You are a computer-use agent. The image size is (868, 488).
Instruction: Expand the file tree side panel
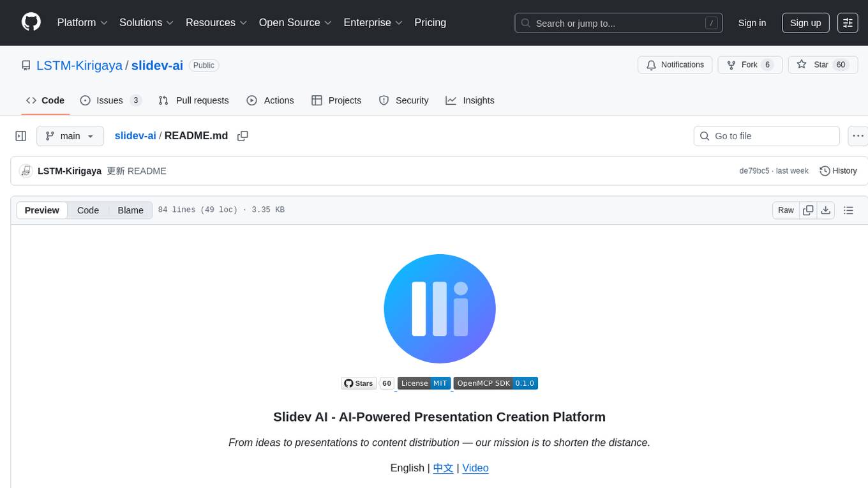click(x=21, y=136)
